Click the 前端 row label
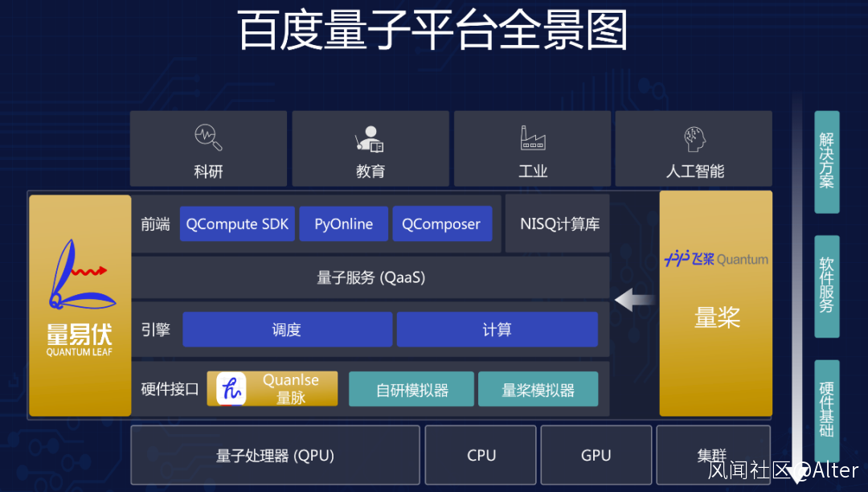Image resolution: width=868 pixels, height=492 pixels. [x=155, y=223]
